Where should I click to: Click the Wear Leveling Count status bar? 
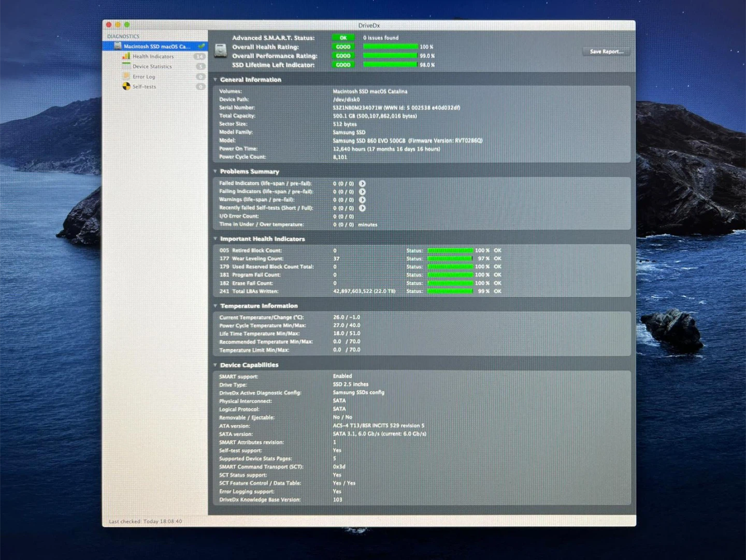coord(450,259)
